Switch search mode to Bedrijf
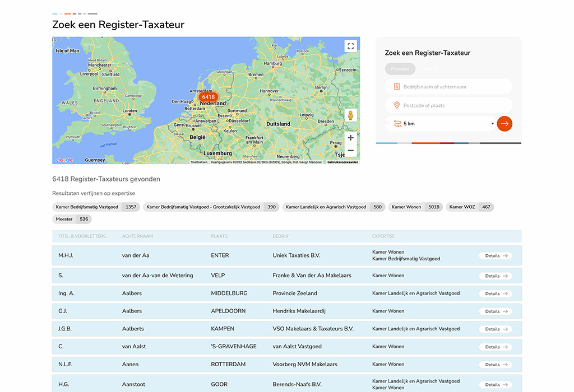Viewport: 574px width, 392px height. tap(430, 69)
